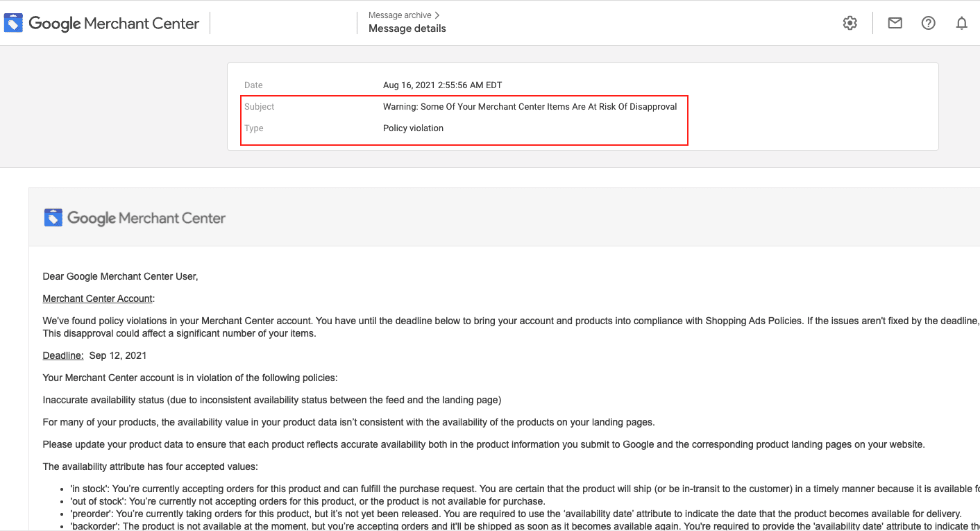
Task: Click the 'Please update your product data' sentence
Action: tap(484, 444)
